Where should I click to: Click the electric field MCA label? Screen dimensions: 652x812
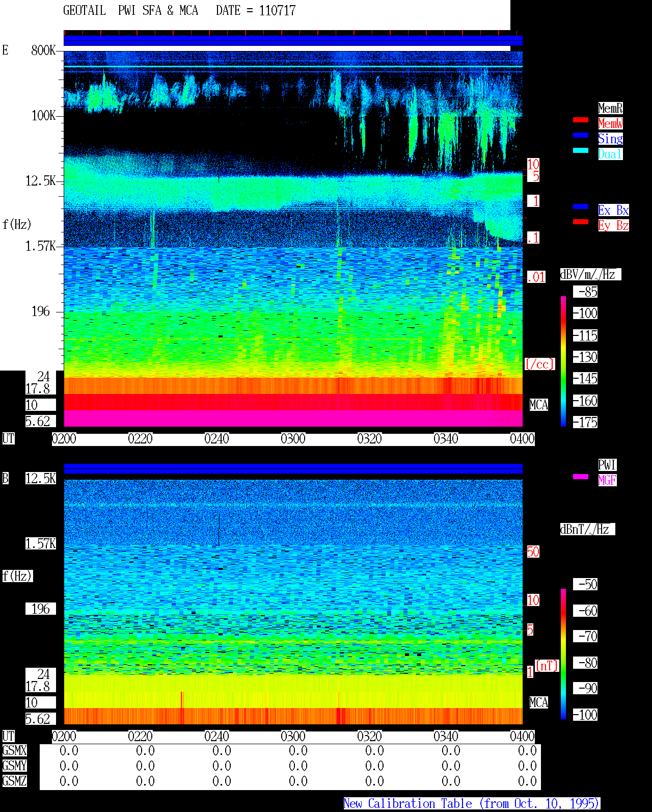[539, 405]
